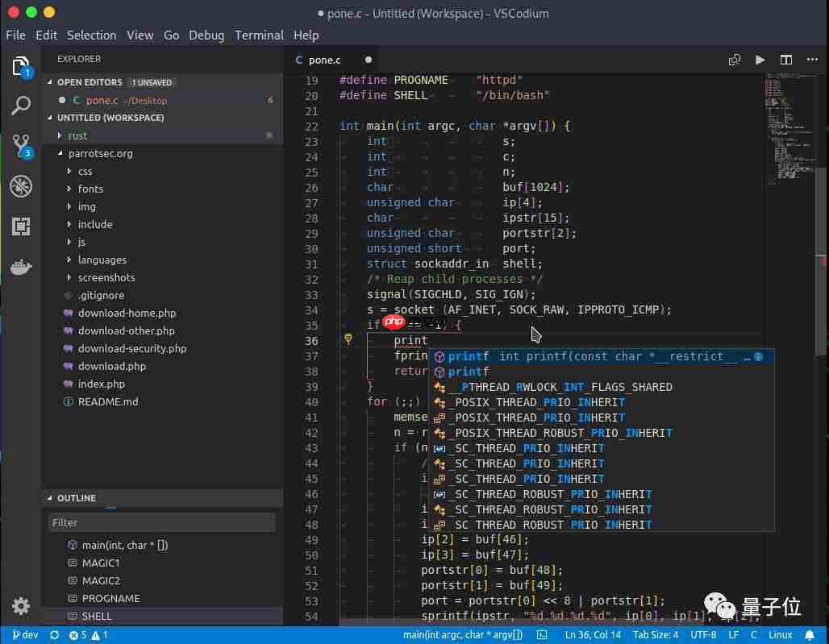The height and width of the screenshot is (644, 829).
Task: Open the Docker view whale icon
Action: (21, 267)
